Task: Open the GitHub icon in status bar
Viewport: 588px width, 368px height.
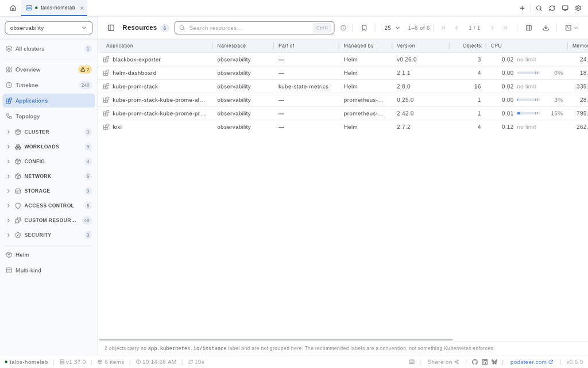Action: pos(475,362)
